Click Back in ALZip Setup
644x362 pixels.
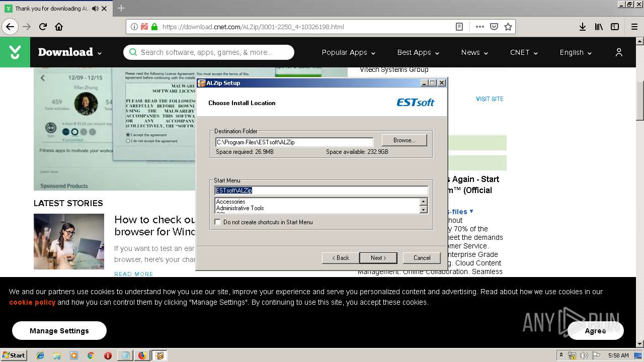[341, 258]
